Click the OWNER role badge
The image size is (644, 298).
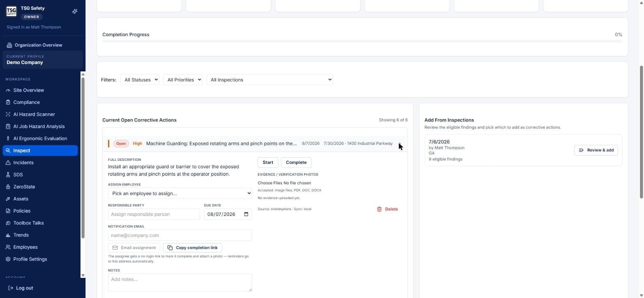pos(32,17)
